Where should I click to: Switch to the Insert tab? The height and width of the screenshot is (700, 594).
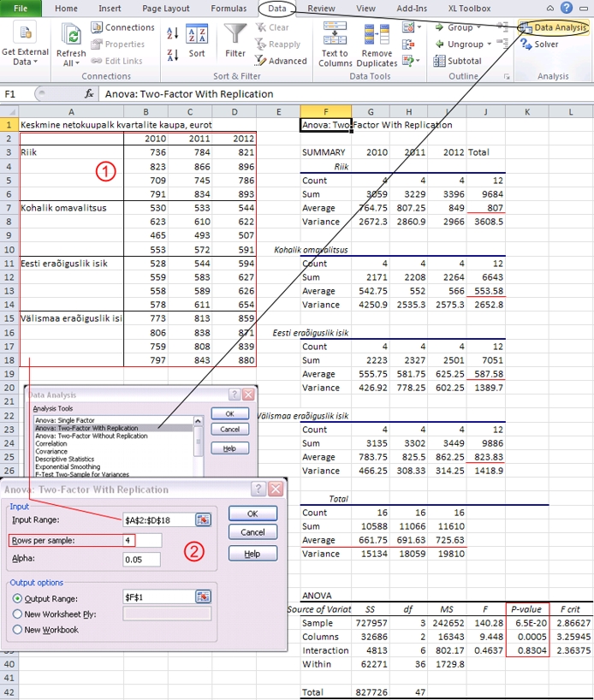pyautogui.click(x=110, y=9)
